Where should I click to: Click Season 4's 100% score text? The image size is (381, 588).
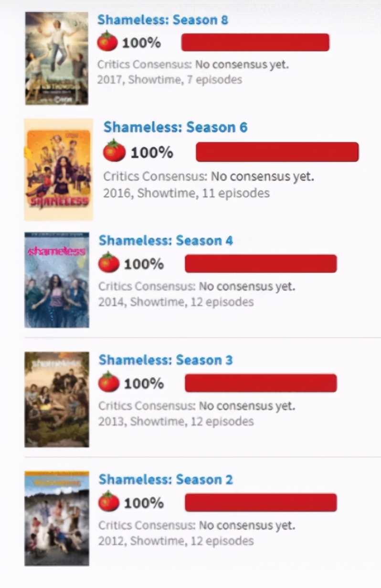point(144,264)
